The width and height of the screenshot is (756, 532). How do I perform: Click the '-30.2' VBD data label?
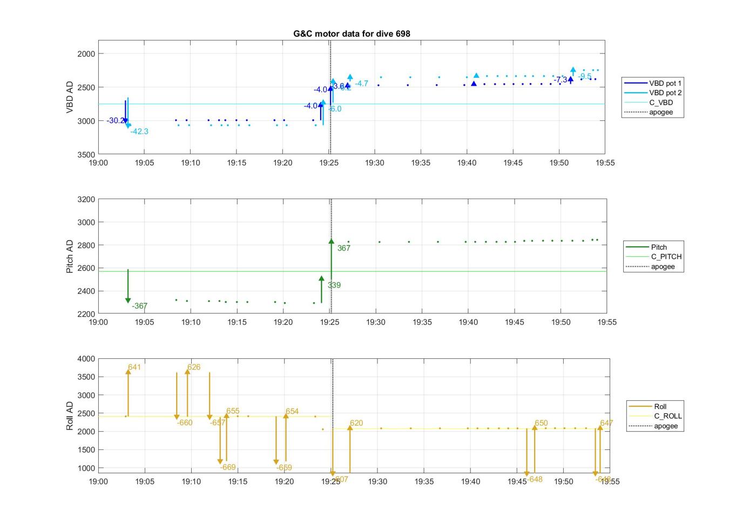116,120
